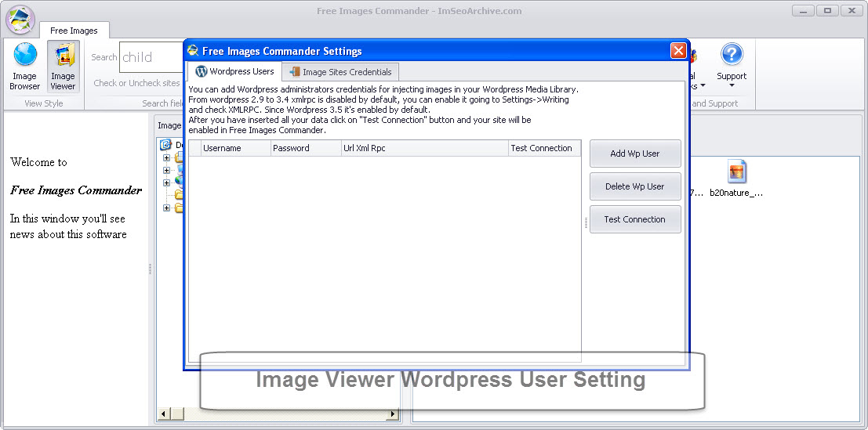Select the Desktop root tree node
The image size is (868, 430).
click(x=166, y=145)
